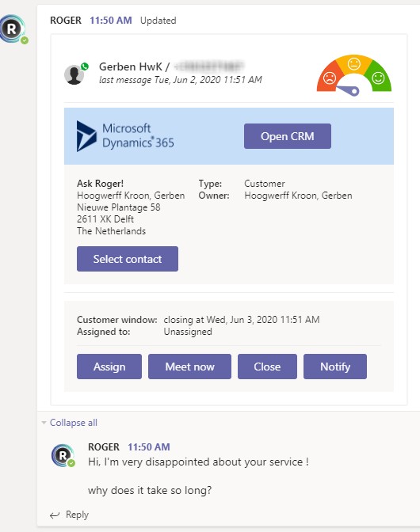The height and width of the screenshot is (532, 420).
Task: Click the 11:50 AM timestamp of top message
Action: coord(111,21)
